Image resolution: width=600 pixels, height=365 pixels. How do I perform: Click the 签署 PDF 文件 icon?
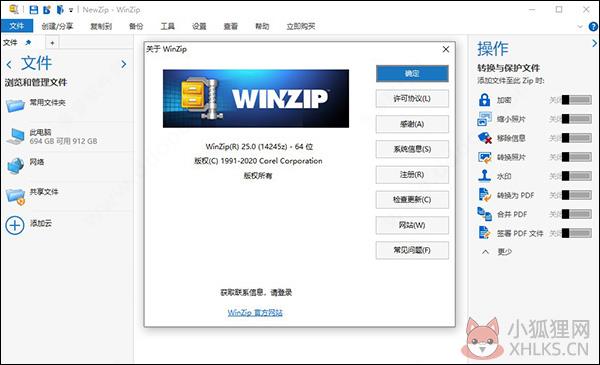coord(484,233)
